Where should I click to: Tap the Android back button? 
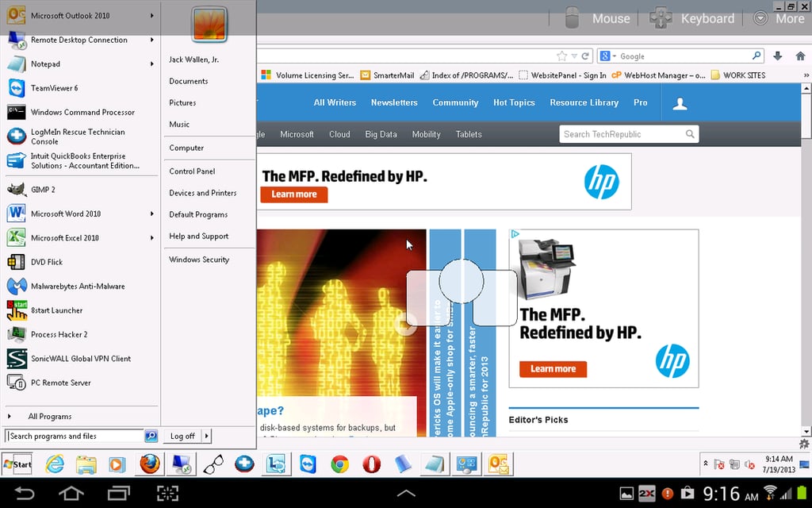click(x=24, y=493)
